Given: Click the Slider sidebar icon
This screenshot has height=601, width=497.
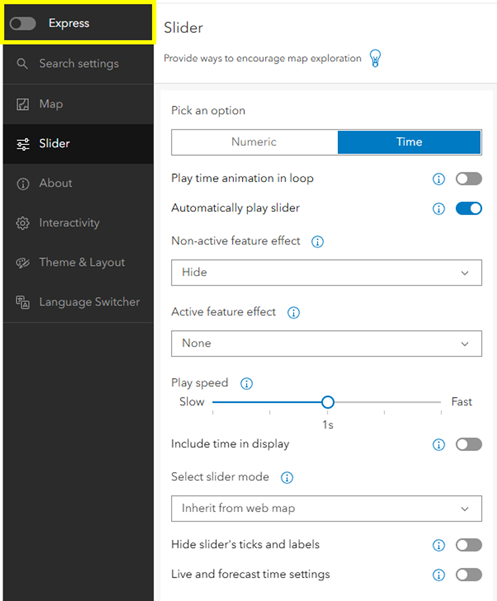Looking at the screenshot, I should 23,144.
